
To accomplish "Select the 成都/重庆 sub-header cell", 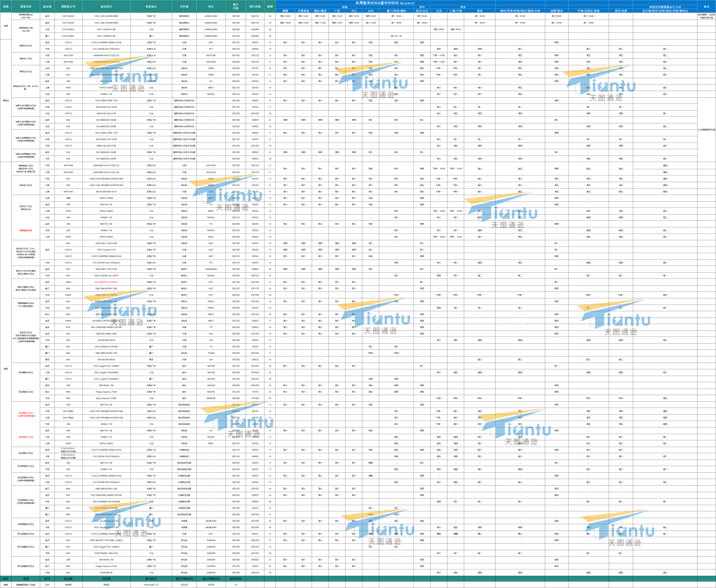I will pos(557,11).
